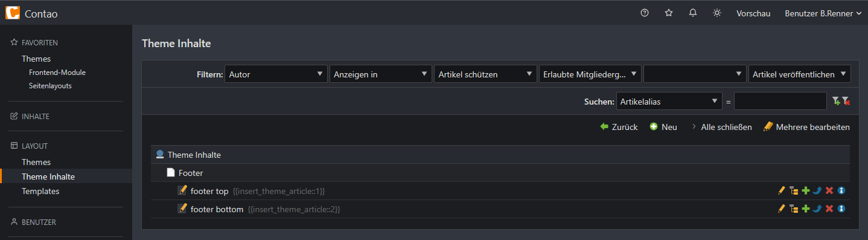Viewport: 868px width, 240px height.
Task: Open notifications via the bell icon
Action: (693, 13)
